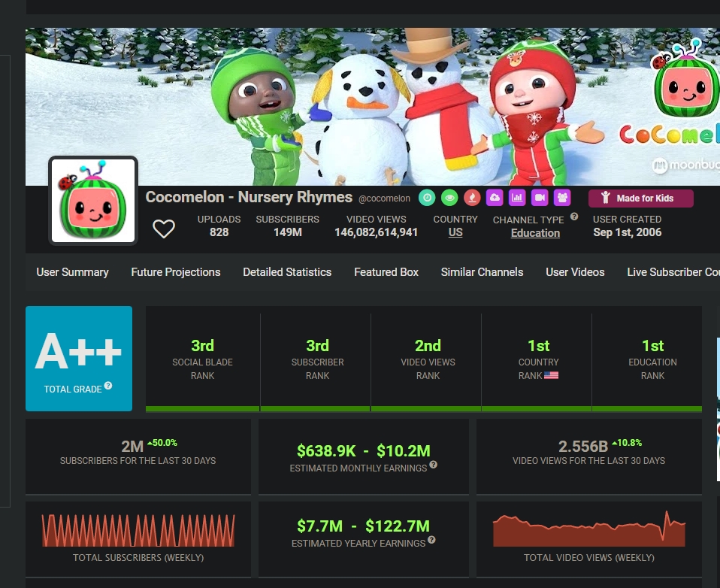Open the Featured Box tab
Image resolution: width=720 pixels, height=588 pixels.
386,272
